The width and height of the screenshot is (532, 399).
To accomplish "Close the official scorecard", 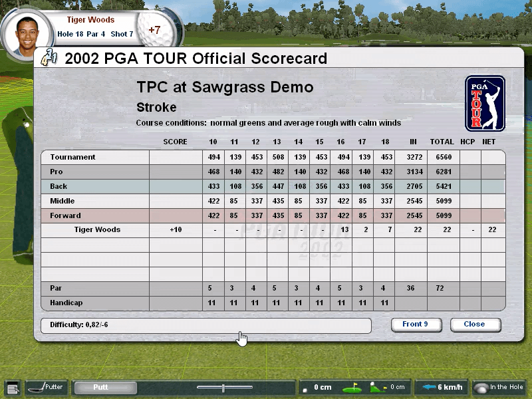I will pyautogui.click(x=475, y=325).
